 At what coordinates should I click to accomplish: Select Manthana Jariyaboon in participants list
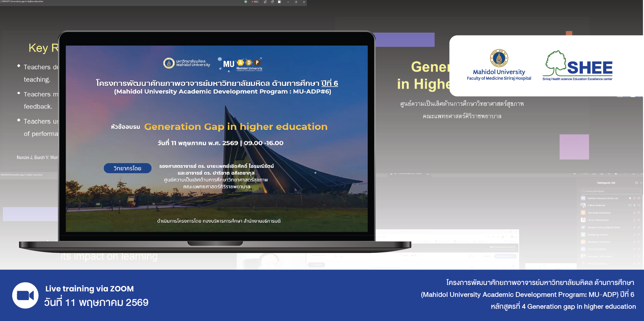click(611, 242)
